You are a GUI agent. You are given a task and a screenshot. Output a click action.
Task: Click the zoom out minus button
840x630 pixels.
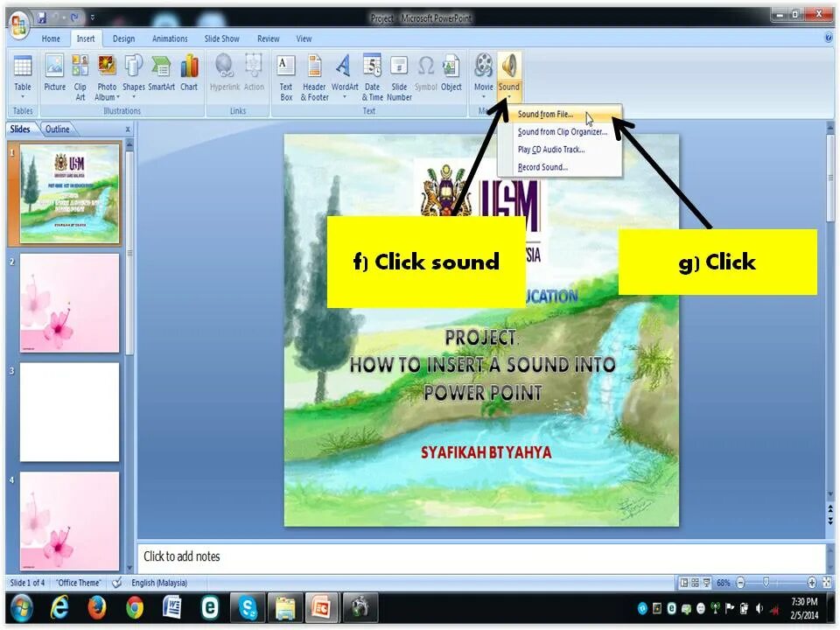tap(740, 583)
